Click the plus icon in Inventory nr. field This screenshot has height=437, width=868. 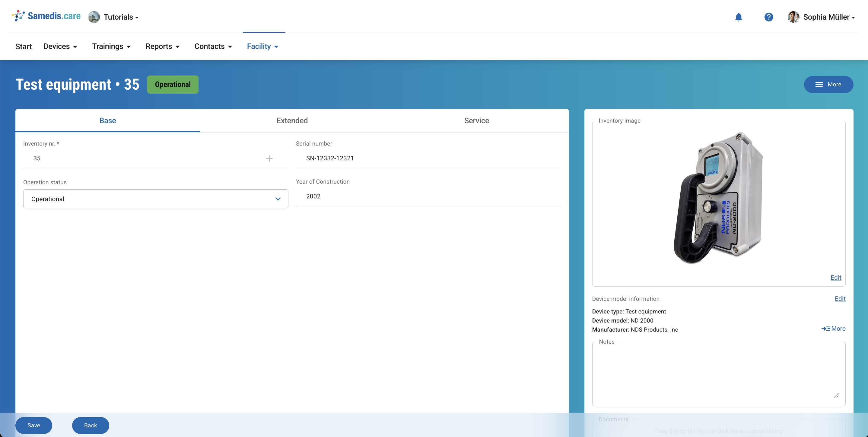(269, 159)
